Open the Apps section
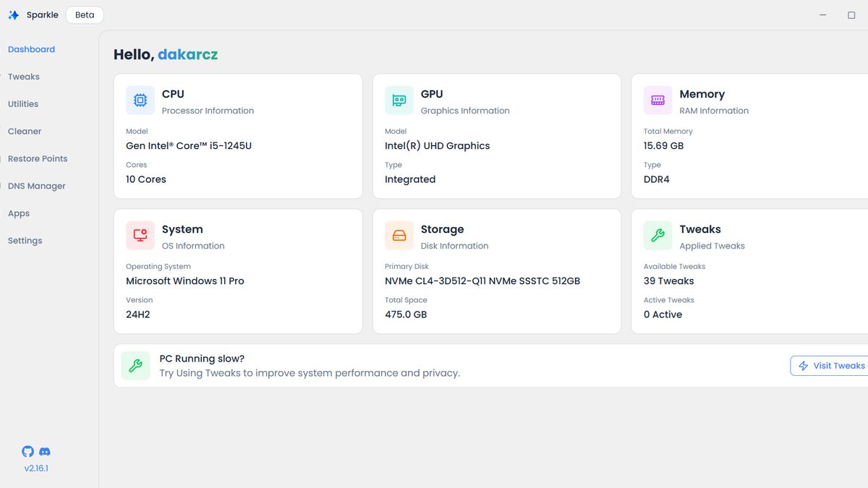The image size is (868, 488). point(19,214)
